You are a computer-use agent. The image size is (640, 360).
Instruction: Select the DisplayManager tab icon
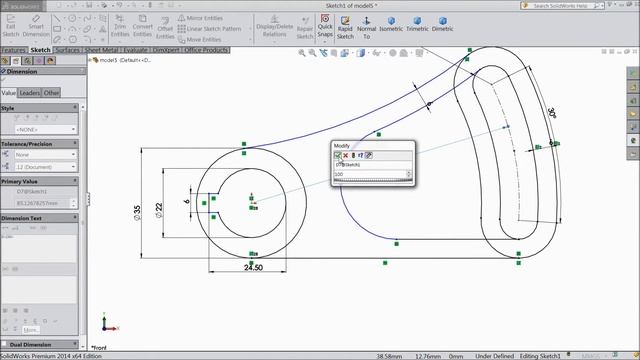[50, 61]
